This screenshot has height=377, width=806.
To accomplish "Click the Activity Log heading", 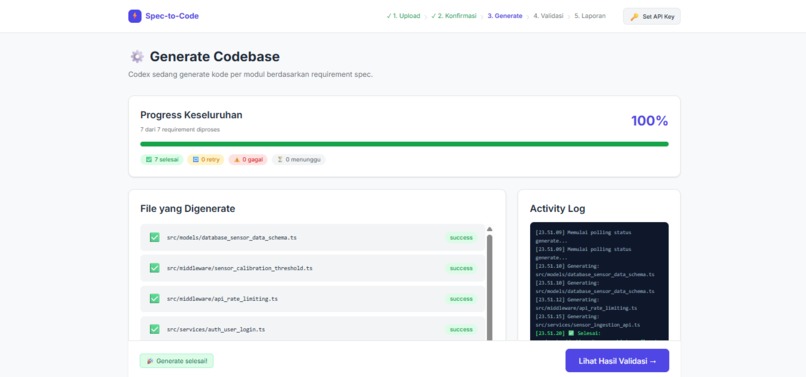I will 557,209.
